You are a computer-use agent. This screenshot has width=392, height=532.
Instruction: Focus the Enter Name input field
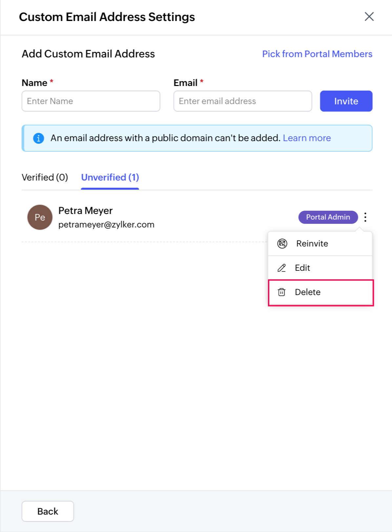pyautogui.click(x=91, y=101)
